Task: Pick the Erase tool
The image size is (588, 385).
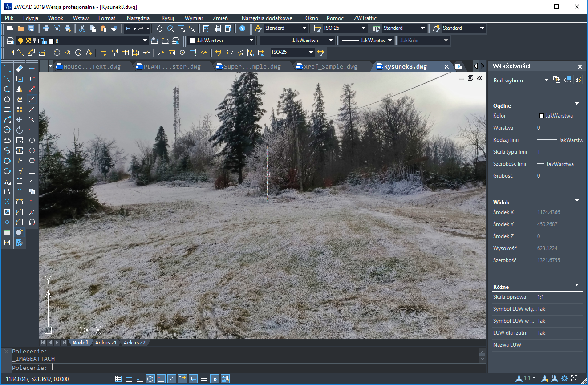Action: tap(20, 68)
